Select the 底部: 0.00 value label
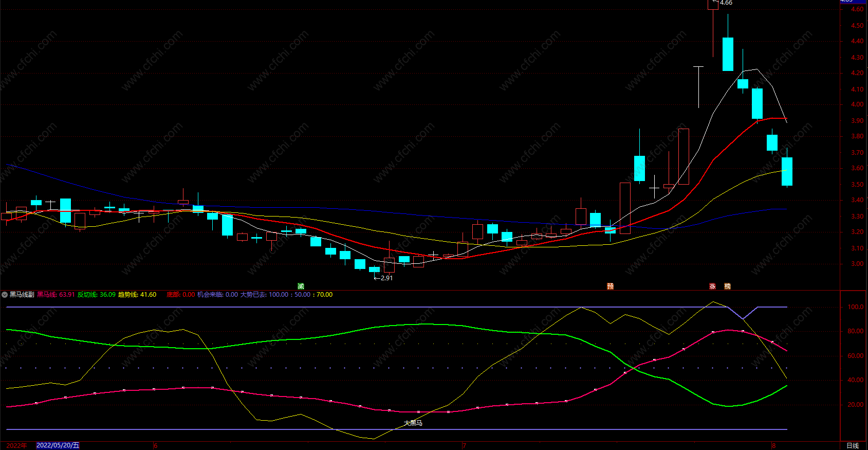The height and width of the screenshot is (450, 868). pos(181,295)
